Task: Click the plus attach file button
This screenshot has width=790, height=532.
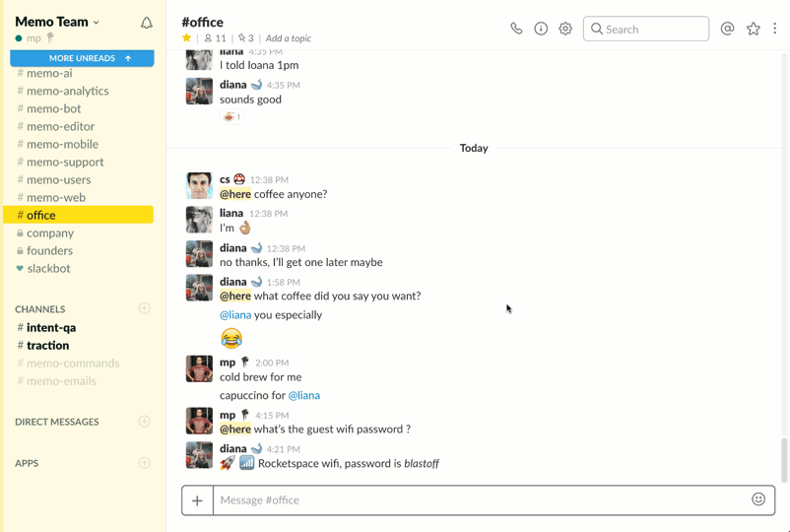Action: pyautogui.click(x=197, y=500)
